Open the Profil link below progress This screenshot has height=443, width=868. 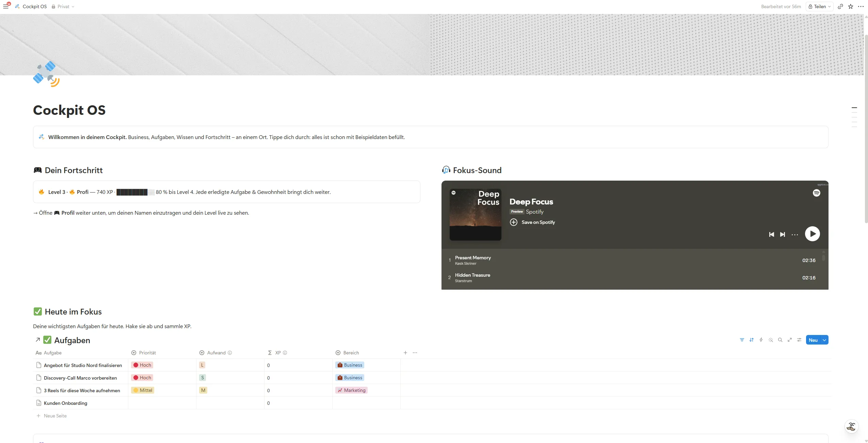(x=64, y=213)
